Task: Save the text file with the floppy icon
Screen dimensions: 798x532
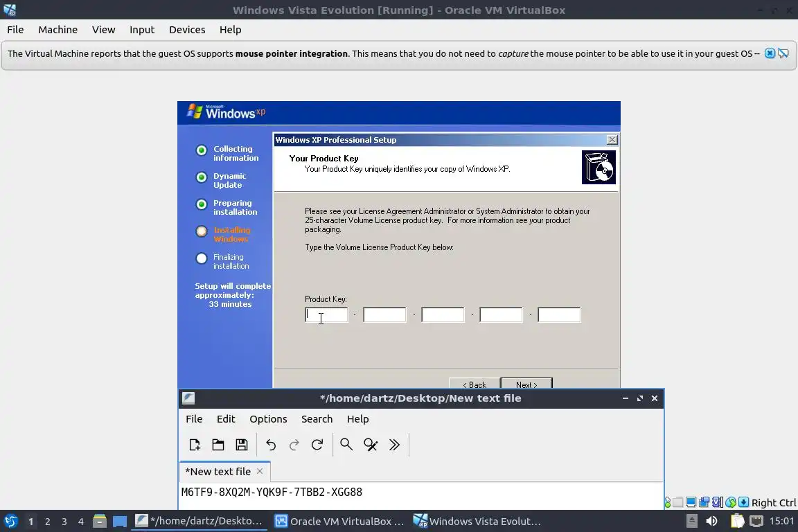Action: point(242,445)
